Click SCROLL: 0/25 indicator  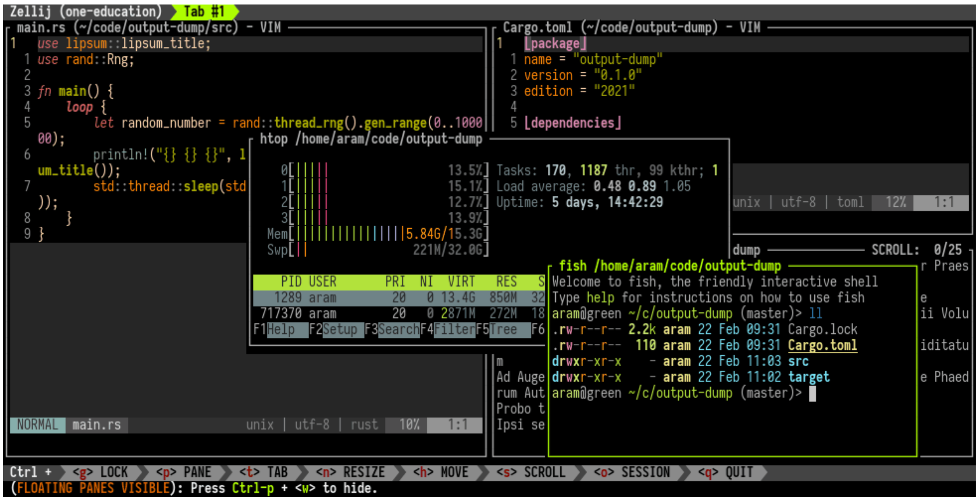pos(916,250)
